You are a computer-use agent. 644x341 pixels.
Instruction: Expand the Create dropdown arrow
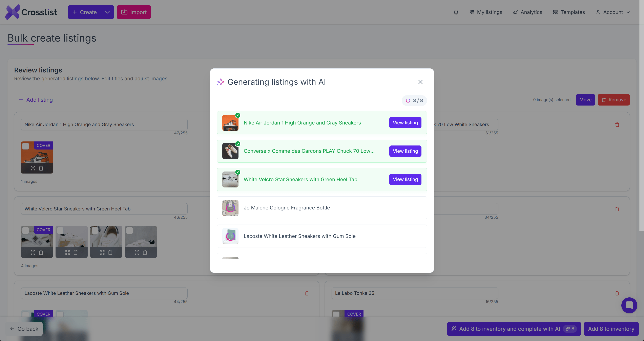pyautogui.click(x=107, y=12)
